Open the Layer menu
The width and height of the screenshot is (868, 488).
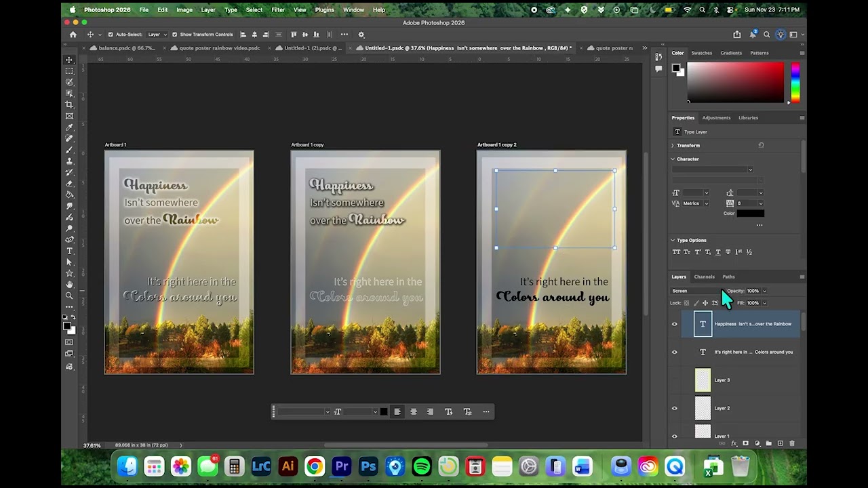point(208,10)
